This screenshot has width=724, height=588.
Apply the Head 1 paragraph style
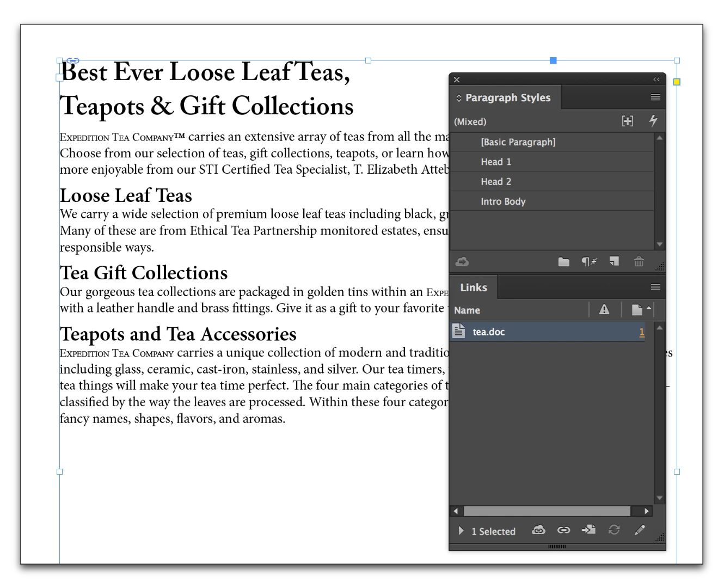[x=552, y=162]
